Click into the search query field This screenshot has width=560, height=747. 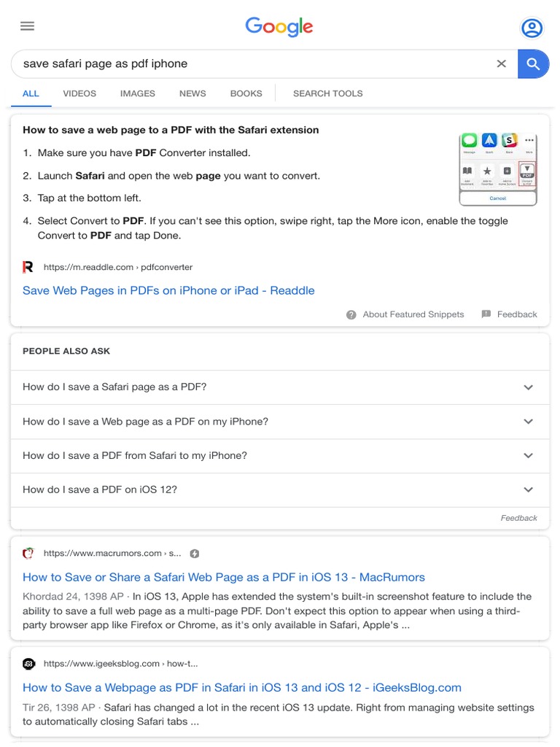click(x=248, y=63)
